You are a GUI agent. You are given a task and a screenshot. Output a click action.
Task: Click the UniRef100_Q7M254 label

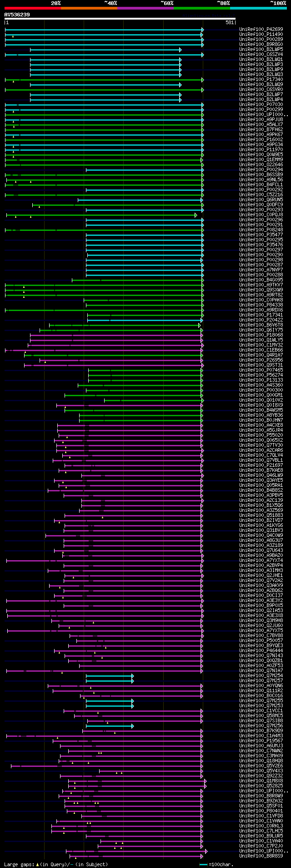[261, 676]
